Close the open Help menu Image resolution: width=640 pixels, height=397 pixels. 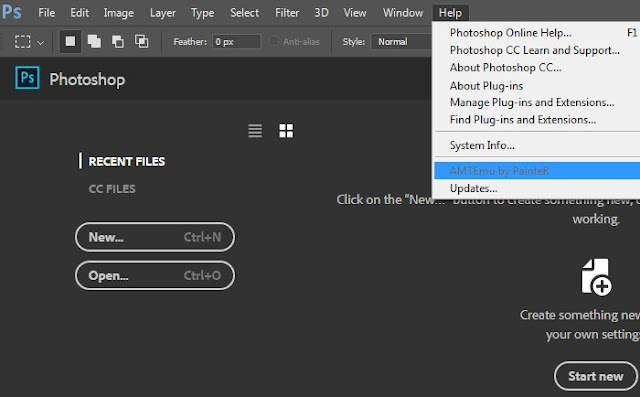(x=450, y=13)
